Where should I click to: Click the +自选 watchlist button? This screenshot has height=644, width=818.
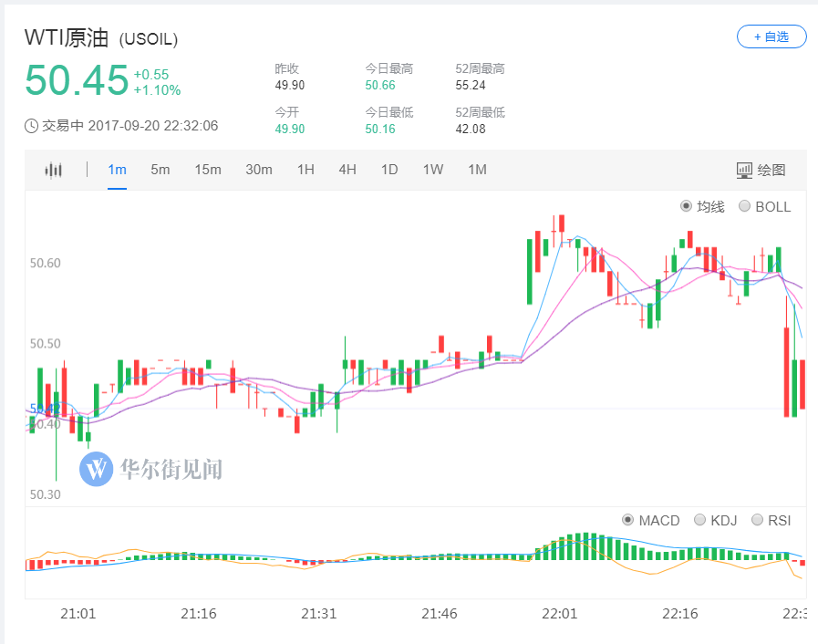pos(771,36)
